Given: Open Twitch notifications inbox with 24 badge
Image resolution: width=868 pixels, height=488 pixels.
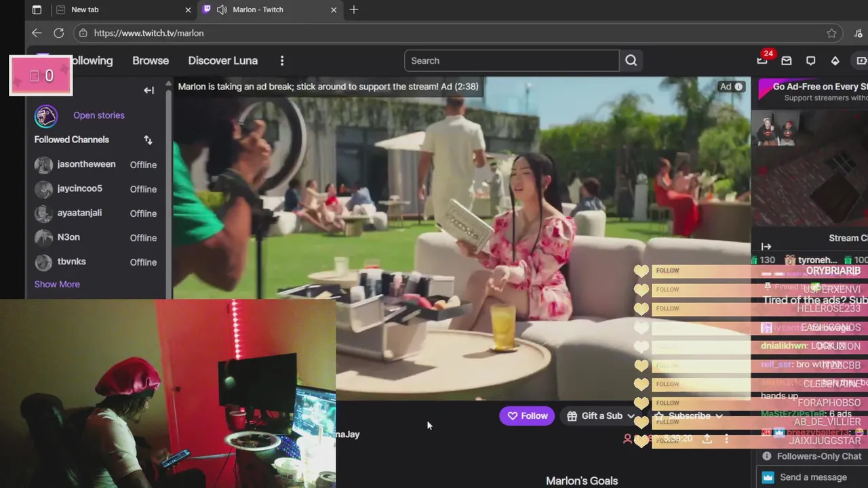Looking at the screenshot, I should click(x=762, y=60).
